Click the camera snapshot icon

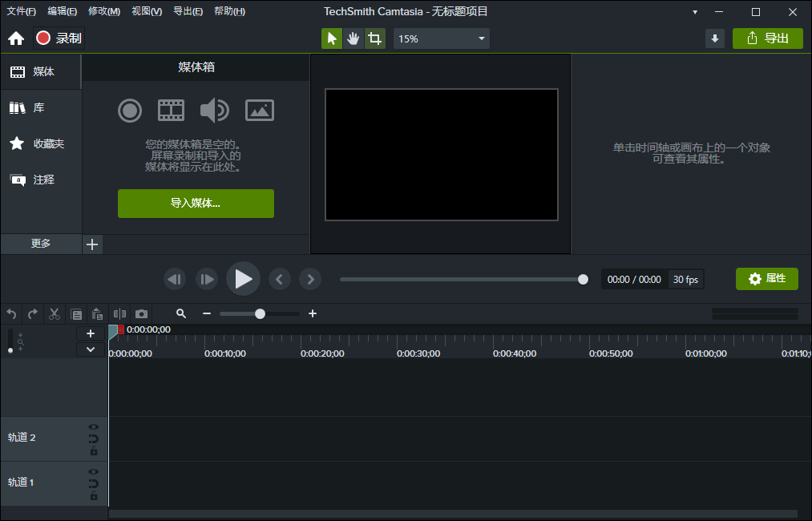click(141, 314)
